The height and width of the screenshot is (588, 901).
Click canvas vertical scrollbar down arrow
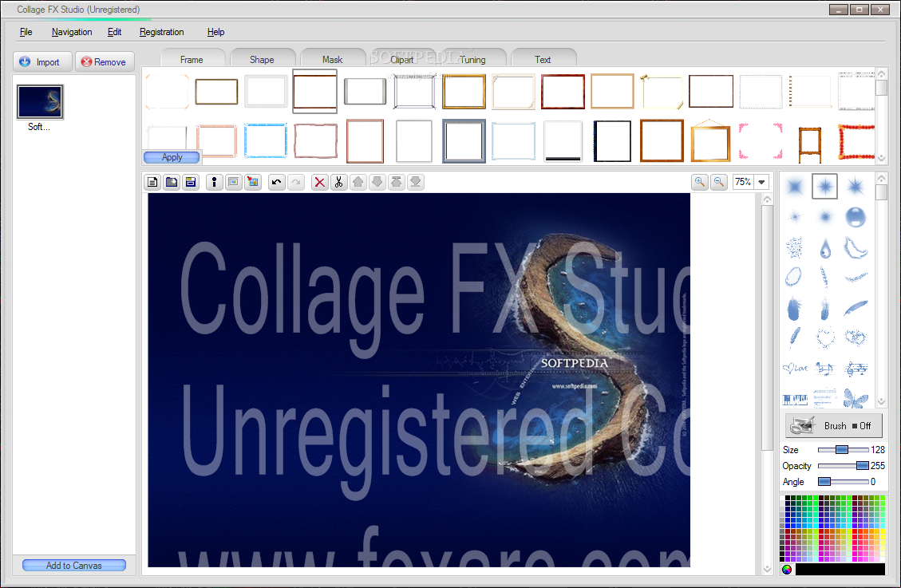pos(767,569)
